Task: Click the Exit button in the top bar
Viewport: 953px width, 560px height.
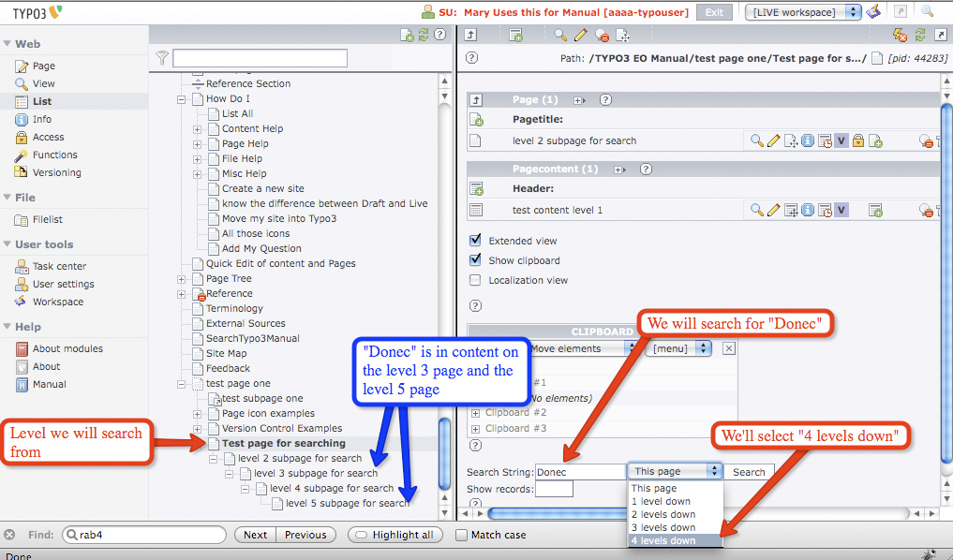Action: [x=714, y=12]
